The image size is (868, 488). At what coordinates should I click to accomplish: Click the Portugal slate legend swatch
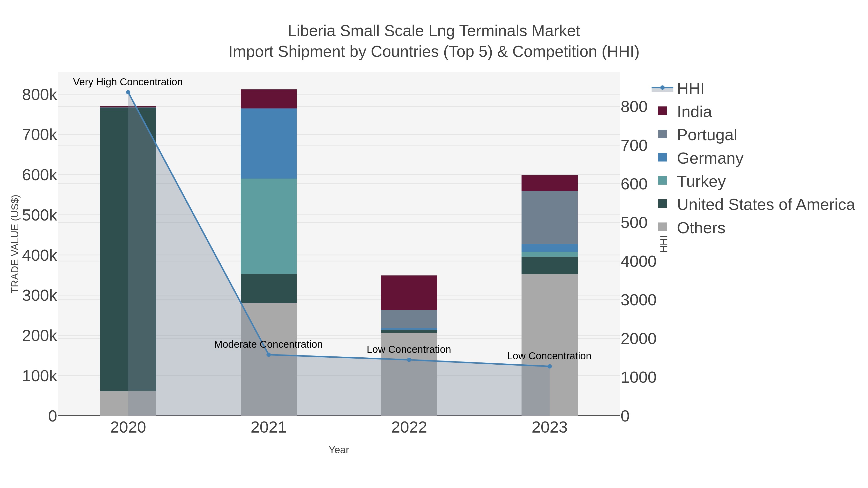(x=663, y=134)
